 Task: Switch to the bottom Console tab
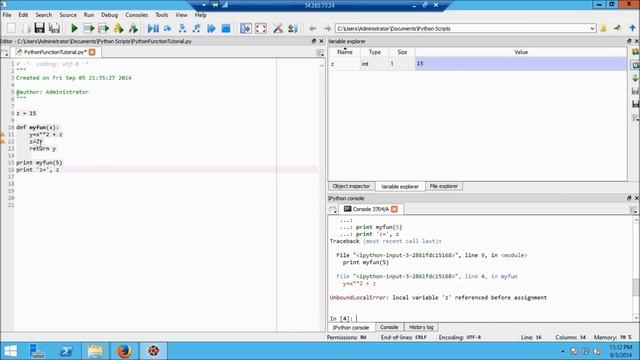[389, 327]
